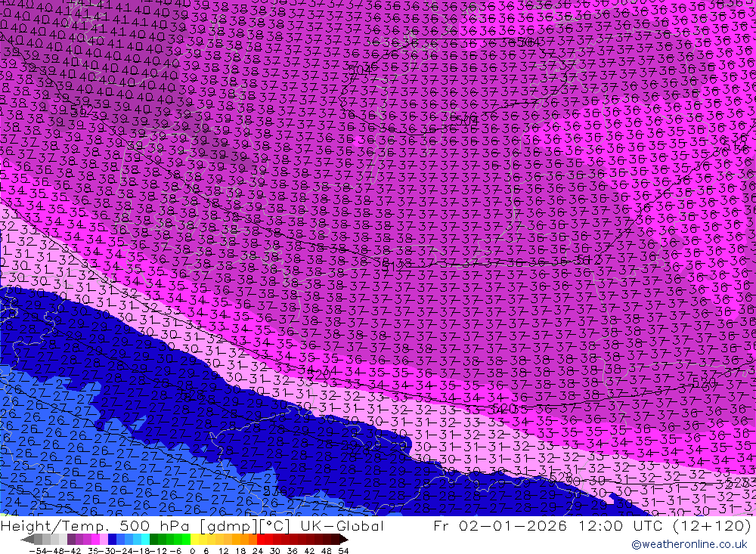The height and width of the screenshot is (554, 756).
Task: Click the 54 legend value label
Action: point(343,551)
